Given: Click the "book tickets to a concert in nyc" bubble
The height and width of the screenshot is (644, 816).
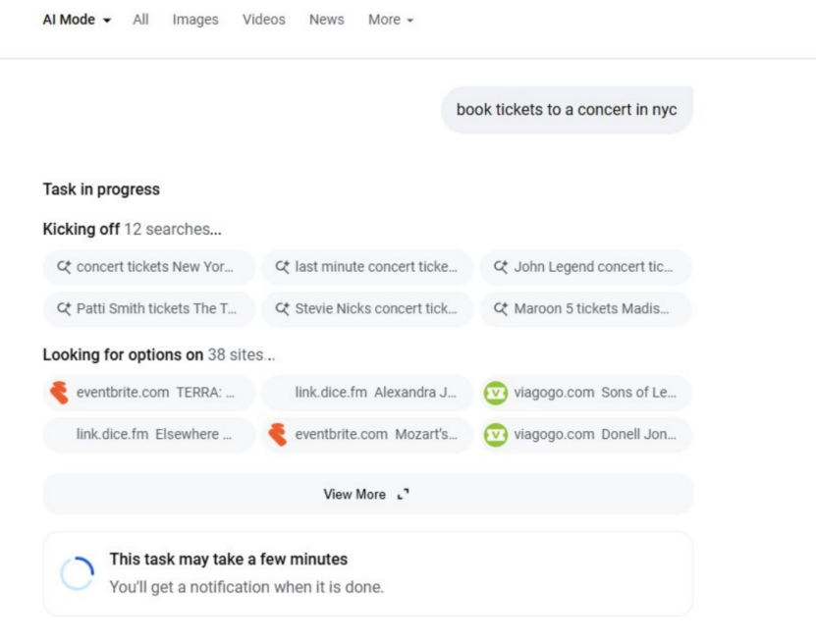Looking at the screenshot, I should coord(567,110).
